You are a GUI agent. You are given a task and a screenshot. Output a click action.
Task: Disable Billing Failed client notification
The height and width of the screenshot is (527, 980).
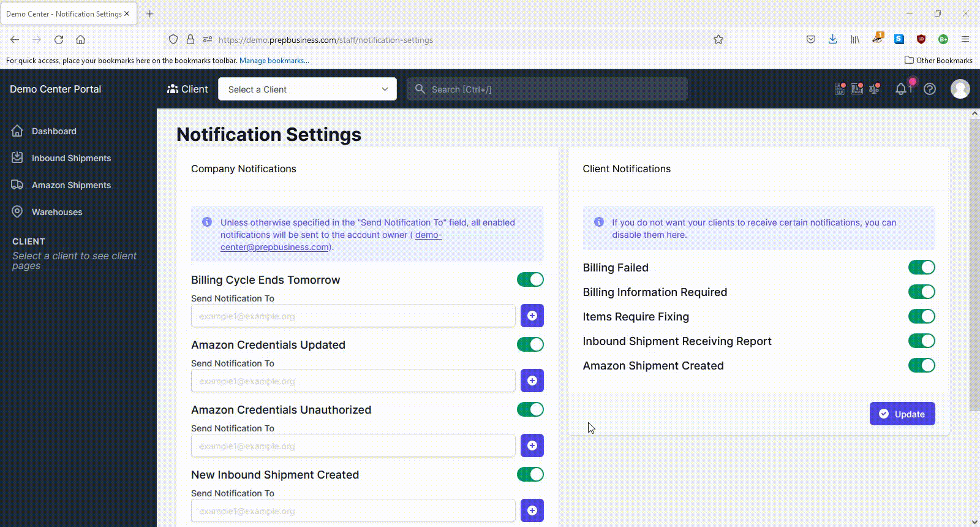tap(922, 267)
